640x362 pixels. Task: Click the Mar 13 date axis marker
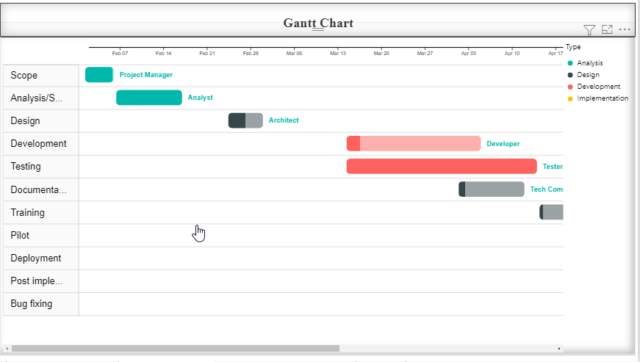click(338, 53)
